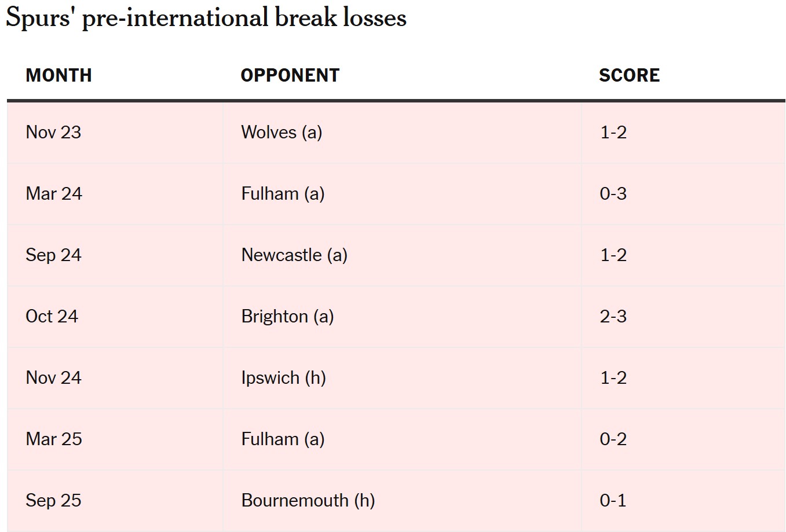Click the Sep 24 month cell
786x532 pixels.
coord(53,255)
